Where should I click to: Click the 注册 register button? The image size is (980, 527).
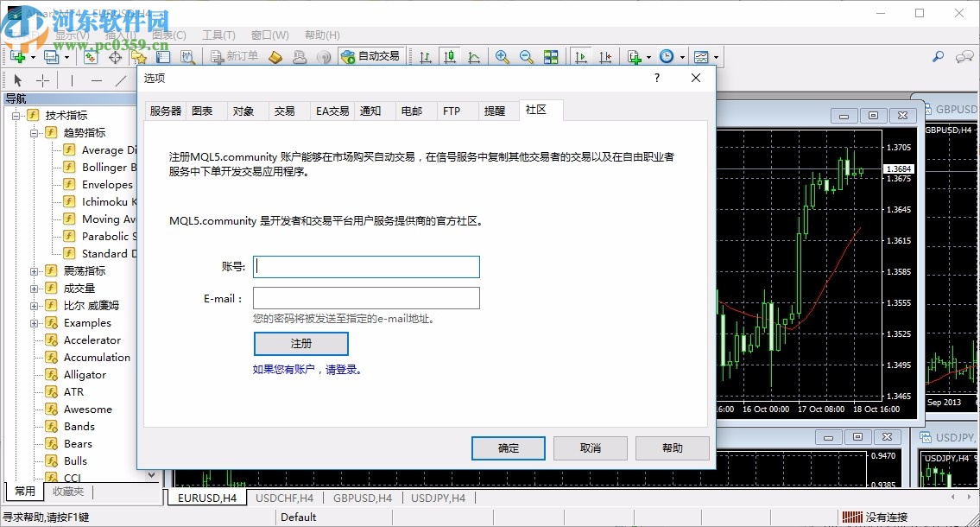click(x=301, y=343)
